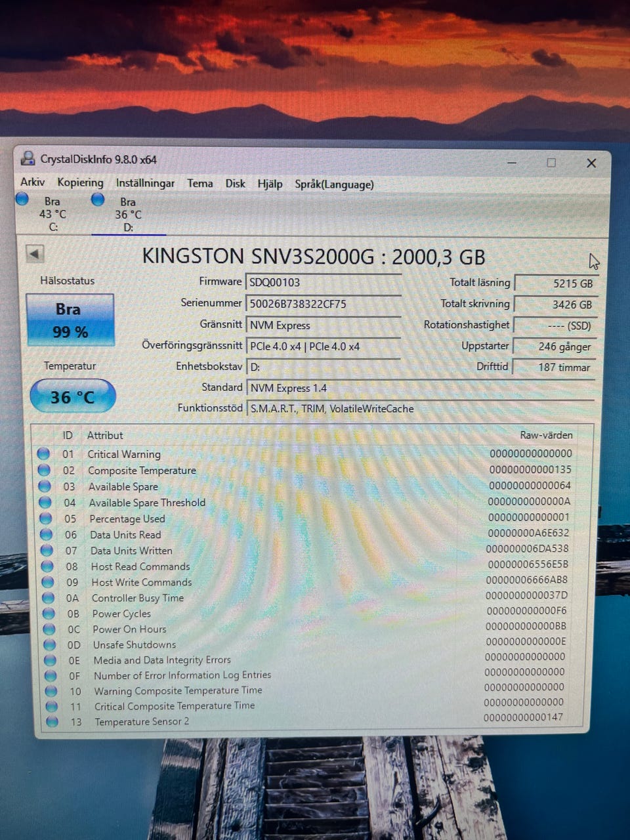Click the previous disk arrow button
Image resolution: width=630 pixels, height=840 pixels.
point(35,253)
